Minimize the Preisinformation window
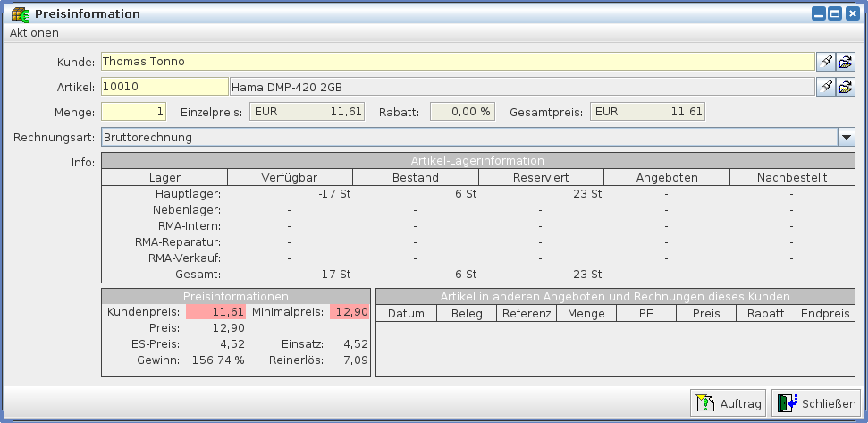Image resolution: width=868 pixels, height=423 pixels. pyautogui.click(x=818, y=13)
